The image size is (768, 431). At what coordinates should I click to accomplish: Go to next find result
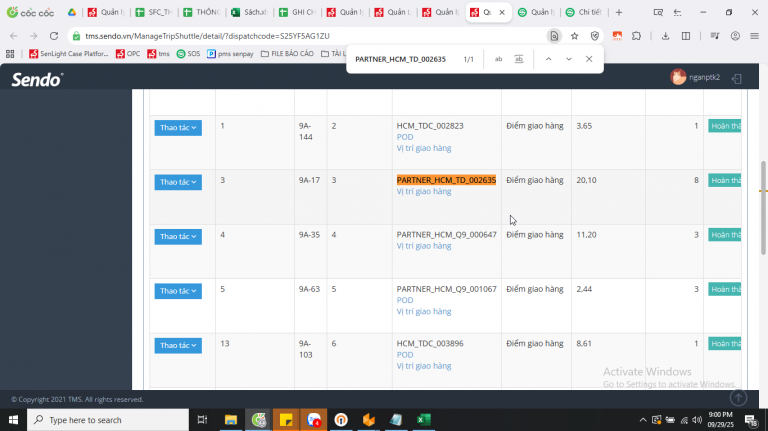click(569, 59)
